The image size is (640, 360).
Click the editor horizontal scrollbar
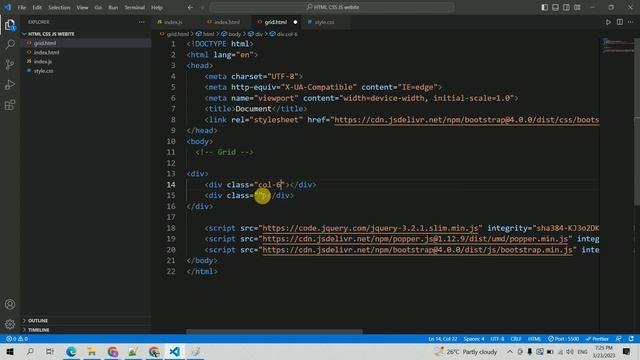point(274,331)
